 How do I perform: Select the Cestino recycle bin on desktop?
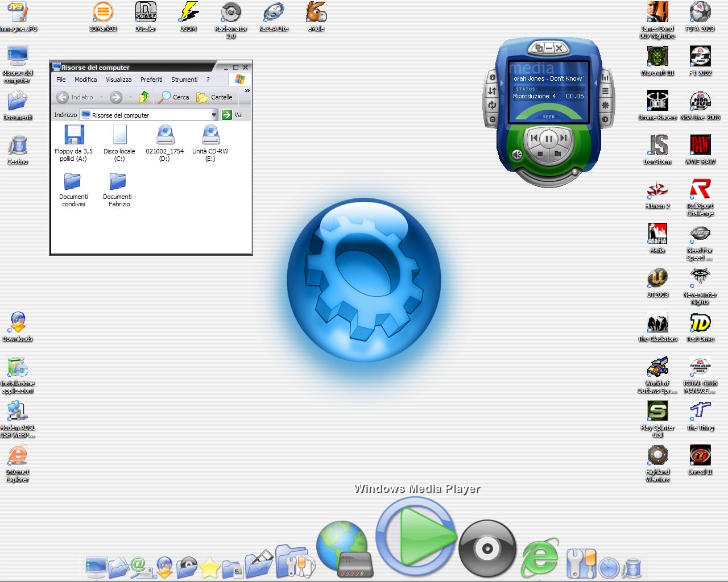[x=18, y=150]
